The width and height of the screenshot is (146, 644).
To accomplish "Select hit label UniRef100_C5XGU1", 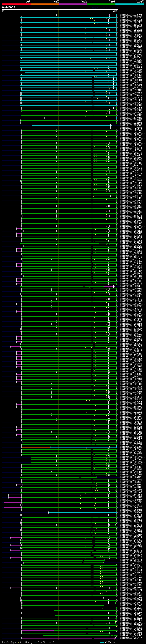I will (x=131, y=105).
